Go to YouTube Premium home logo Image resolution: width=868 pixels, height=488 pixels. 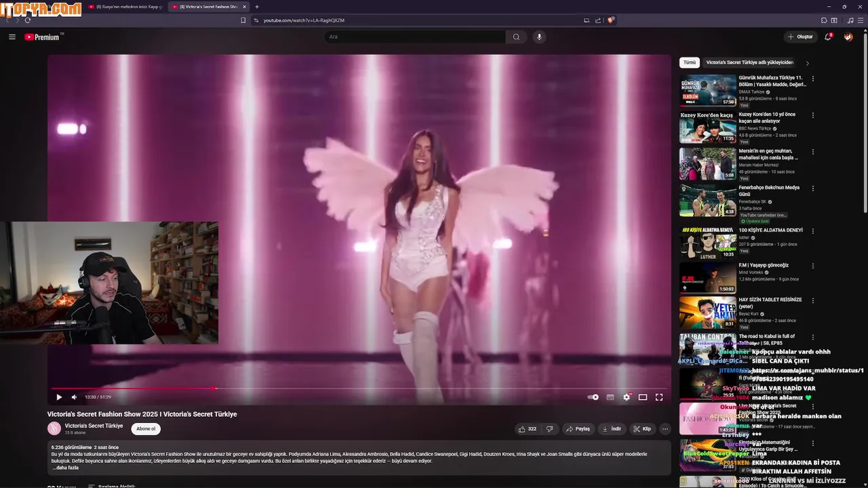pos(42,37)
